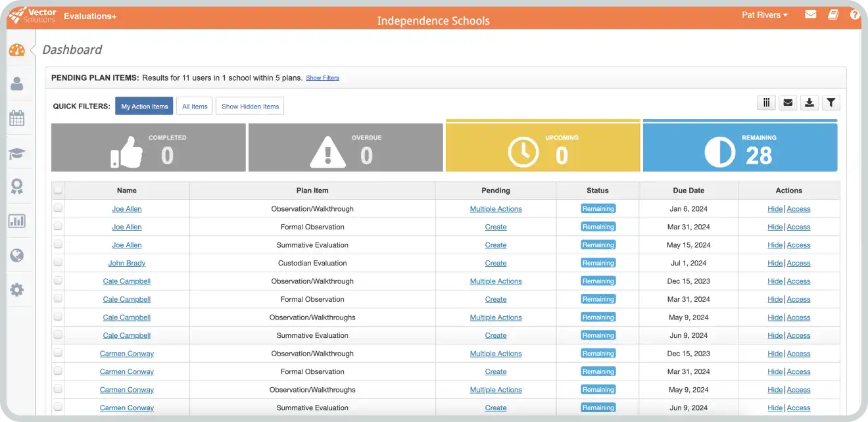Expand the Pat Rivers user dropdown

(764, 14)
